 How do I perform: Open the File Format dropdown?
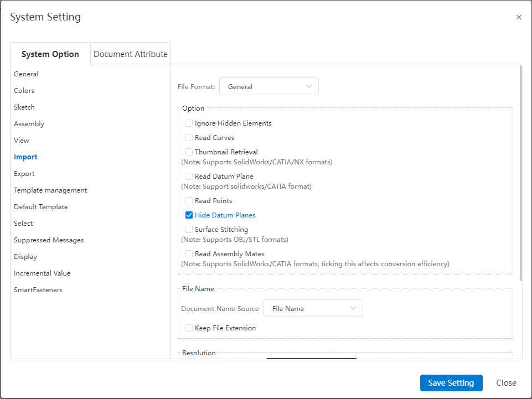268,86
